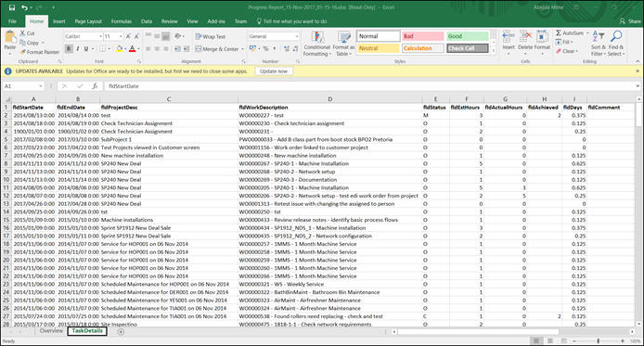Decrease font size with the smaller A icon
The height and width of the screenshot is (346, 644).
pyautogui.click(x=136, y=36)
